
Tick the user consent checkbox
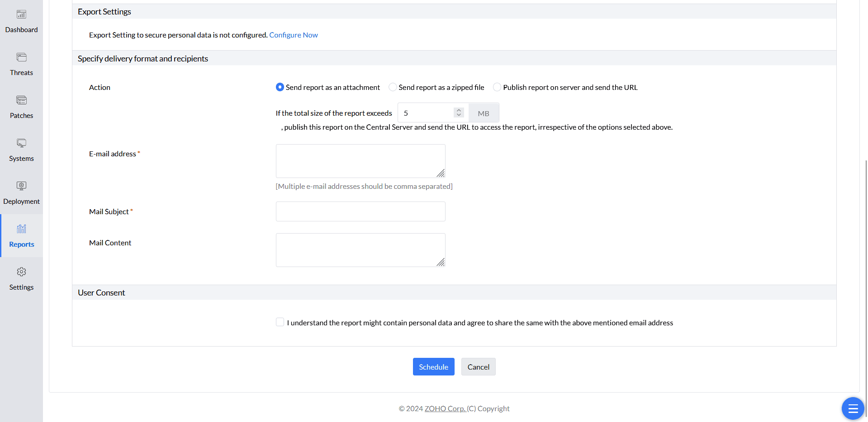click(x=280, y=322)
